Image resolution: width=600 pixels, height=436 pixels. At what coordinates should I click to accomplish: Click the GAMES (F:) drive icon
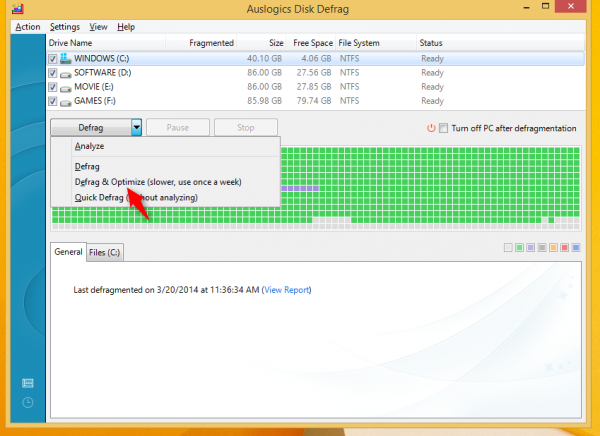(66, 102)
